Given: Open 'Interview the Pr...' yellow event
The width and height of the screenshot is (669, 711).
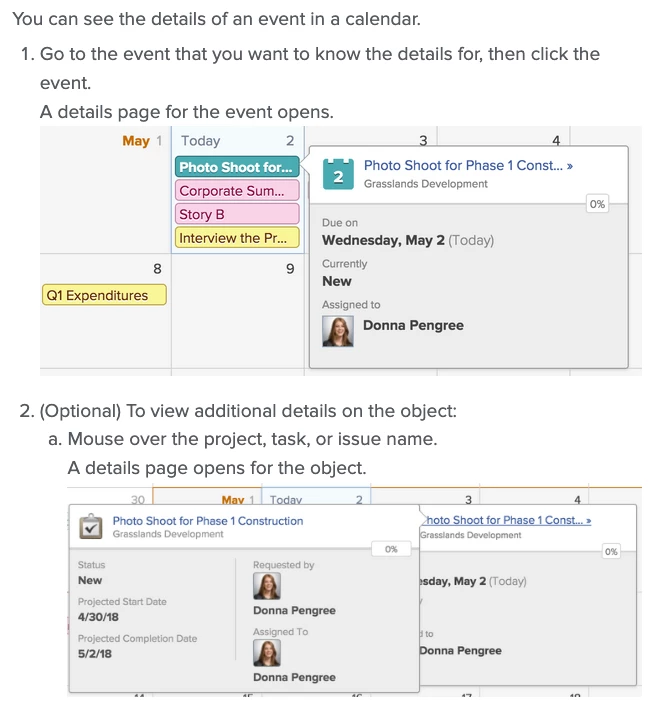Looking at the screenshot, I should tap(237, 238).
